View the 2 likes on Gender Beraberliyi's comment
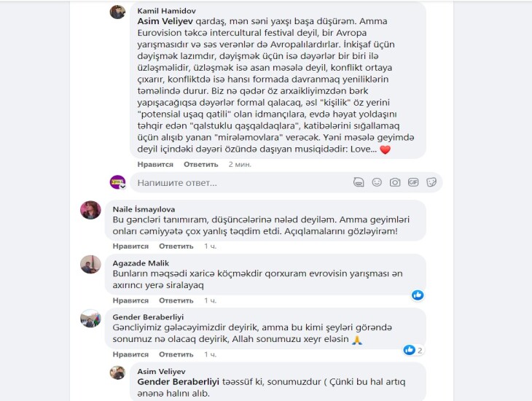Screen dimensions: 532x401 click(413, 350)
